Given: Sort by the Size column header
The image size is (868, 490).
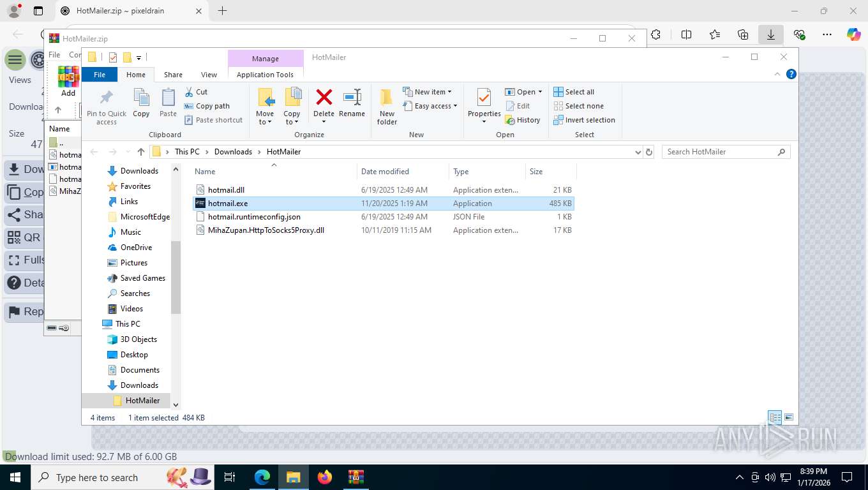Looking at the screenshot, I should 551,172.
